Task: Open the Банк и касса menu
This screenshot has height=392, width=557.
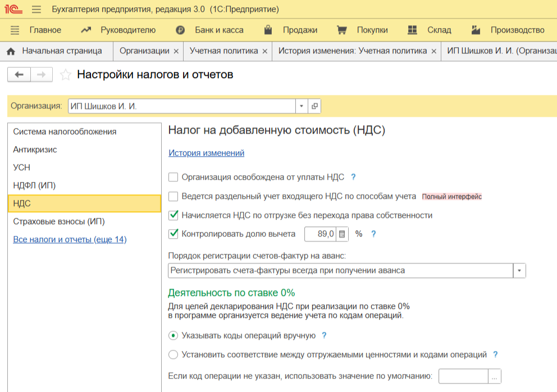Action: coord(218,30)
